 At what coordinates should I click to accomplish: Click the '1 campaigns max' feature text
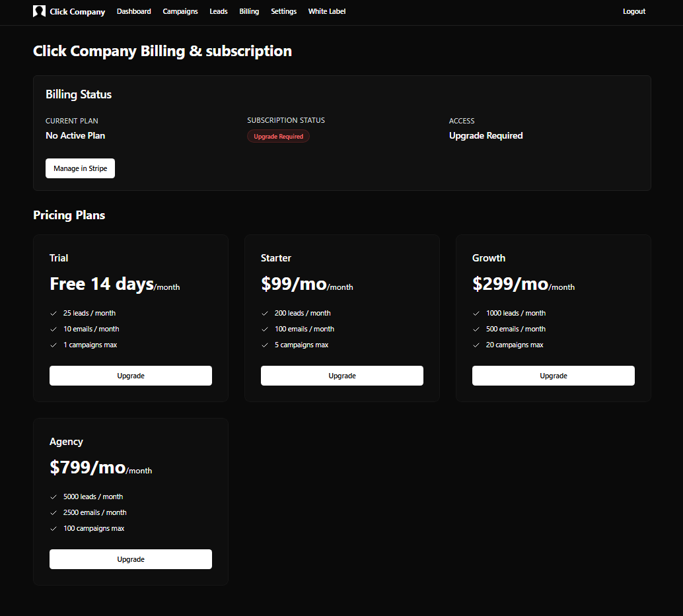pos(90,345)
